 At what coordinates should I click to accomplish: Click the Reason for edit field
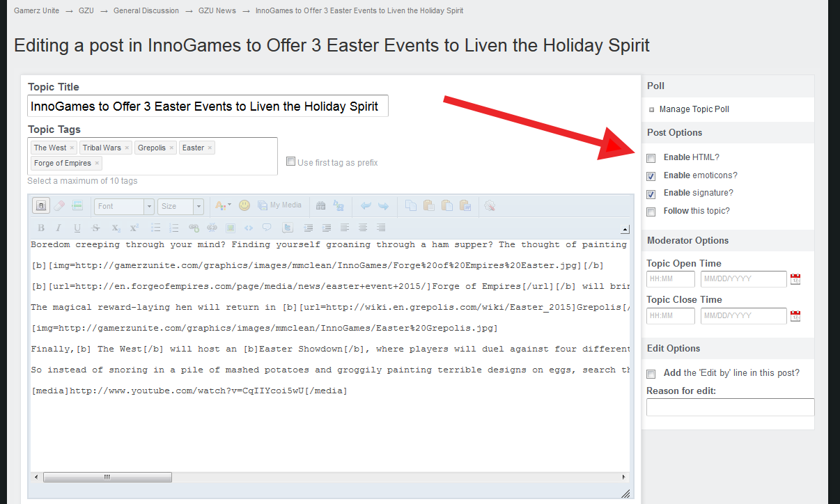(730, 407)
